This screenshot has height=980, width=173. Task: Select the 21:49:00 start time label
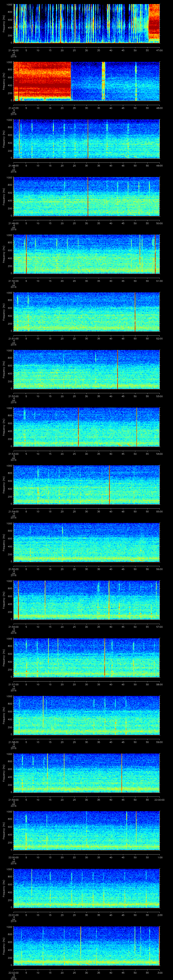click(x=13, y=223)
